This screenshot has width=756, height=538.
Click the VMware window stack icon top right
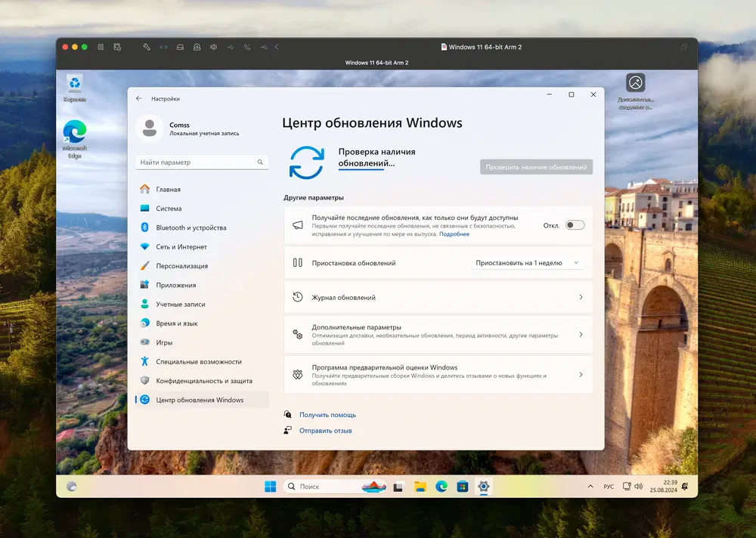click(683, 48)
